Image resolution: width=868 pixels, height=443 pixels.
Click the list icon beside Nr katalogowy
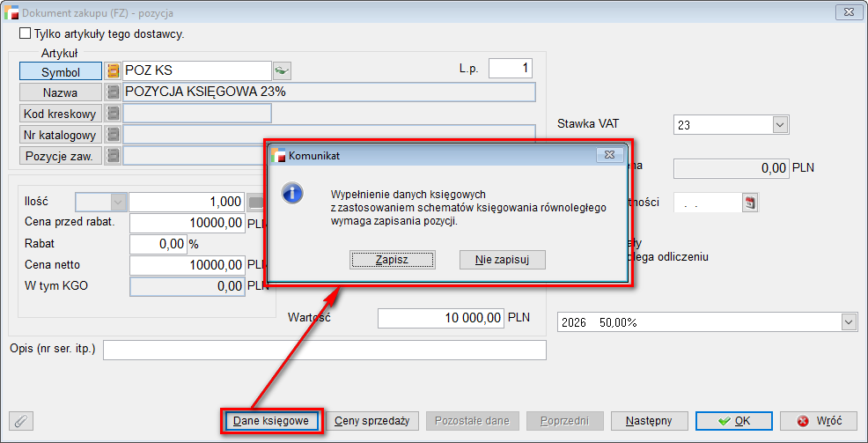(113, 135)
